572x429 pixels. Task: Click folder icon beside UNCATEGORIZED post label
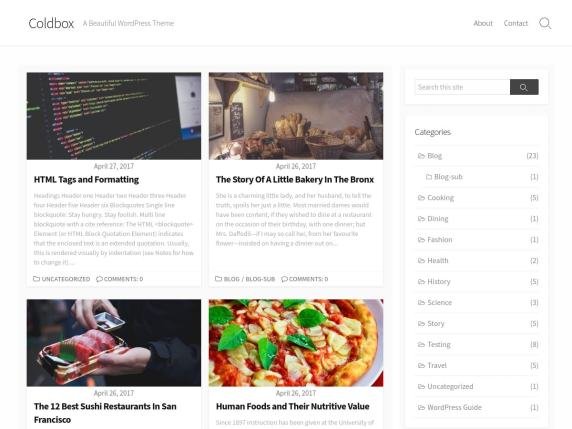pyautogui.click(x=36, y=279)
